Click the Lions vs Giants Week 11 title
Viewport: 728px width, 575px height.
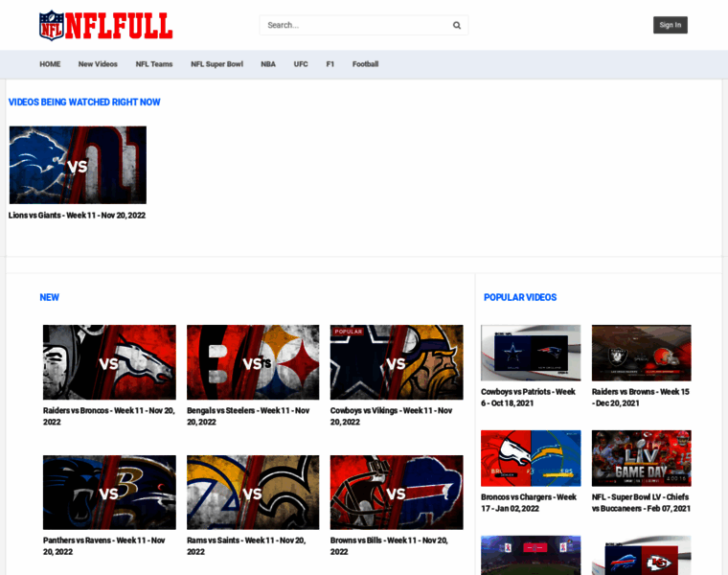pyautogui.click(x=77, y=216)
